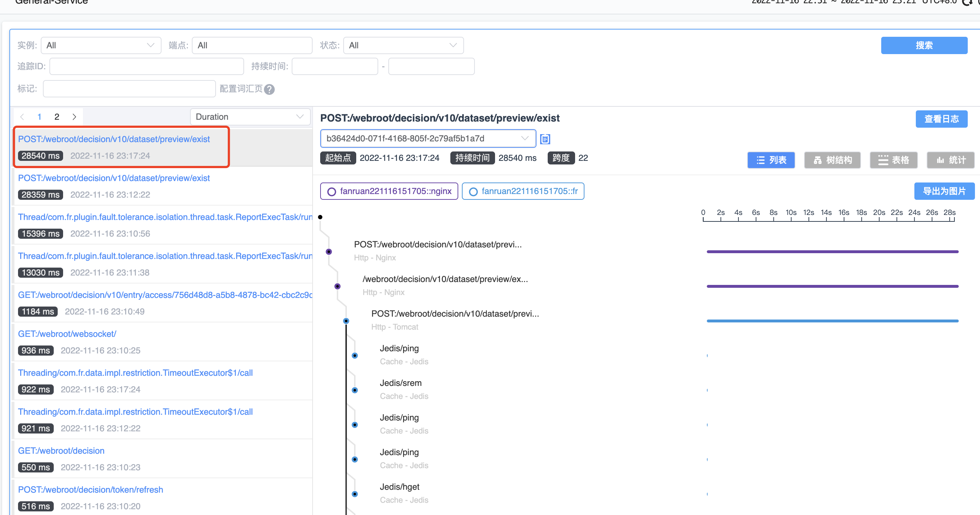980x515 pixels.
Task: Click the blue Tomcat span duration bar
Action: [832, 321]
